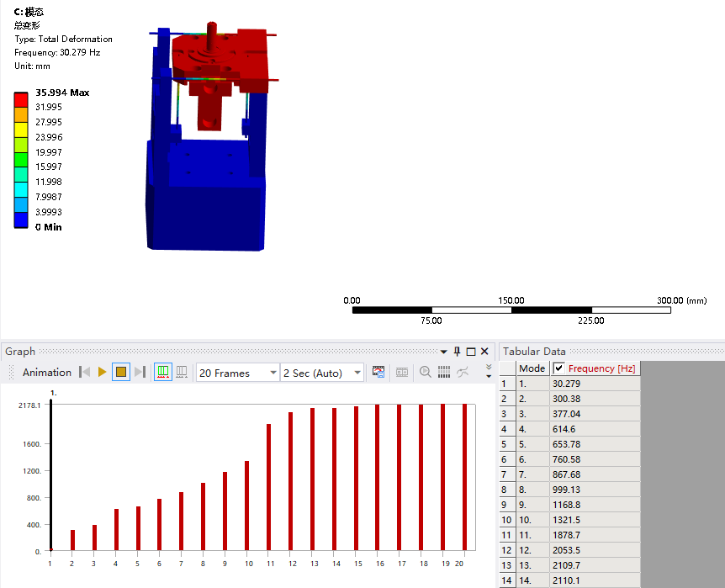Screen dimensions: 725x588
Task: Toggle the Frequency [Hz] column checkbox
Action: click(559, 368)
